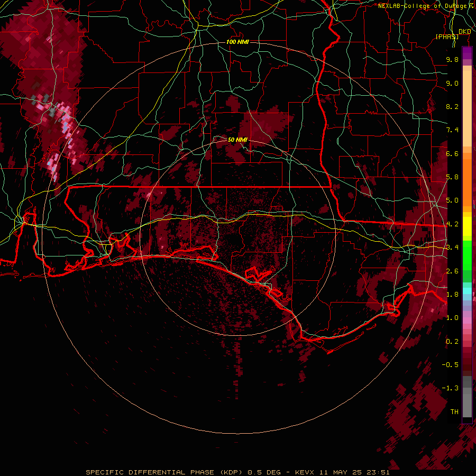Pick the yellow band on the color scale
The height and width of the screenshot is (476, 476).
pos(467,226)
